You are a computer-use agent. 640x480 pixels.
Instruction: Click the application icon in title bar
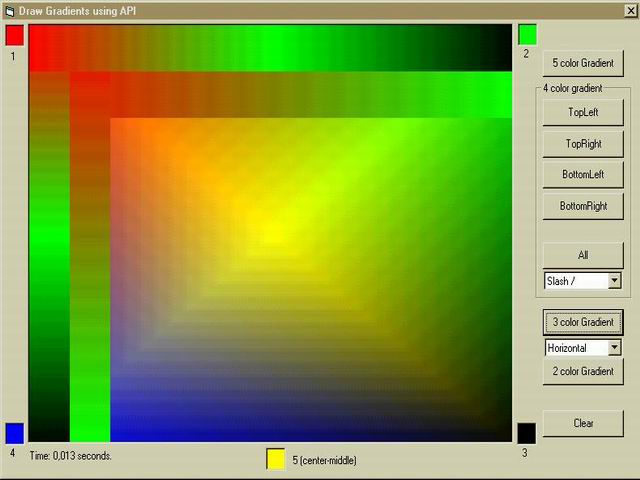[x=9, y=9]
